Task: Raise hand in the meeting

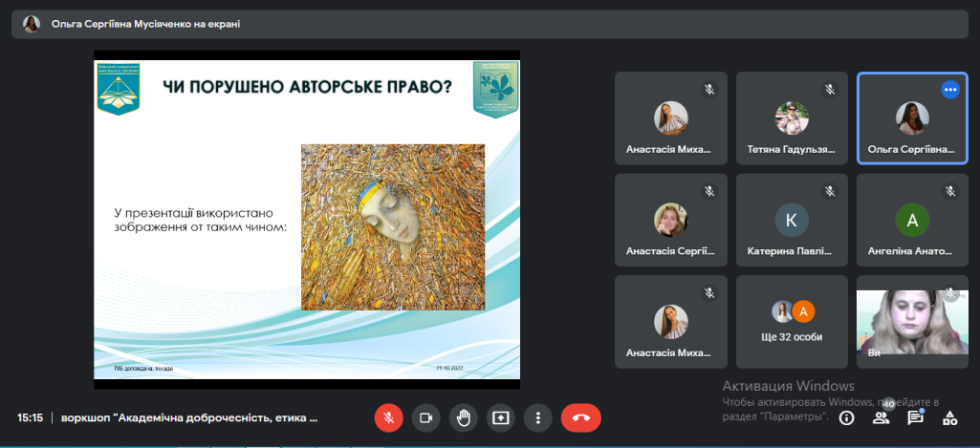Action: coord(464,417)
